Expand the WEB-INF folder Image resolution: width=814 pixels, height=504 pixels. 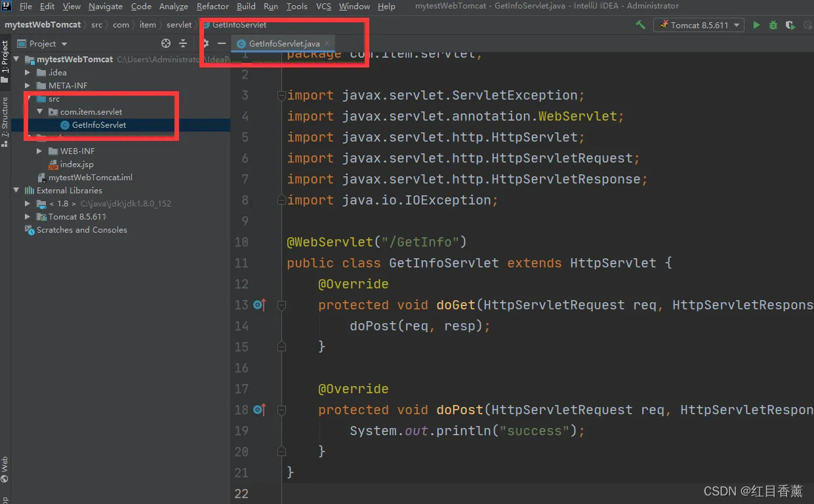coord(40,151)
